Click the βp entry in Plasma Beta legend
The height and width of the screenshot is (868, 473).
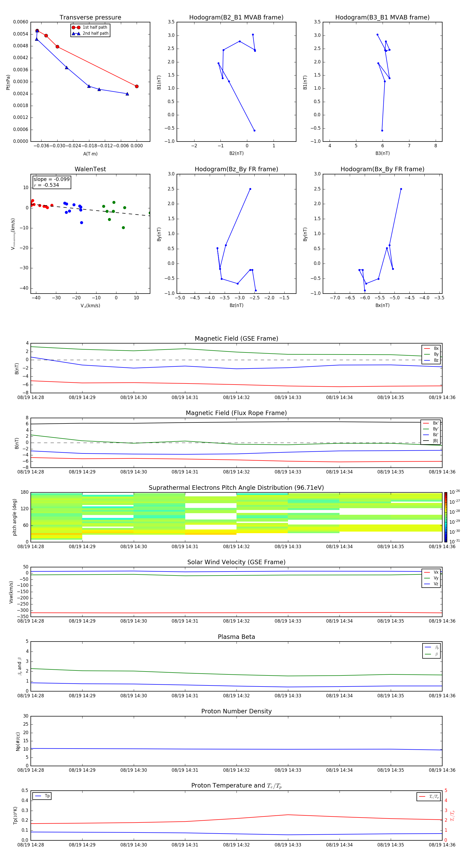pos(432,647)
